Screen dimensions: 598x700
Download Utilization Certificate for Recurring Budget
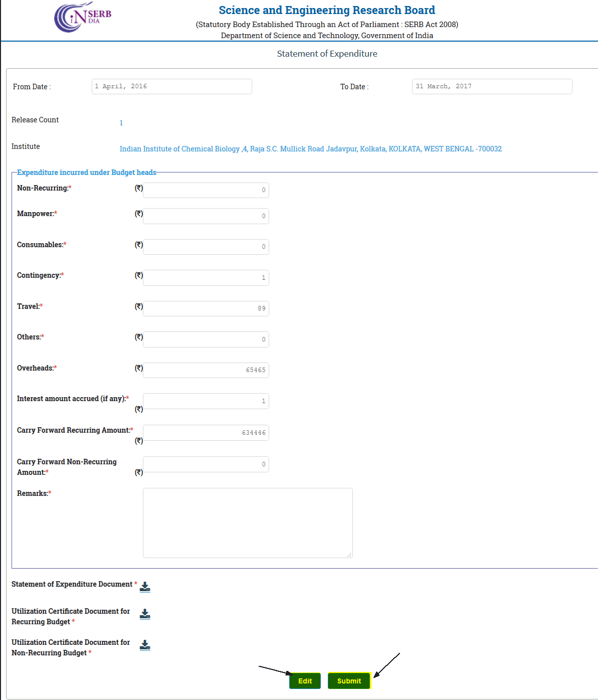click(145, 614)
